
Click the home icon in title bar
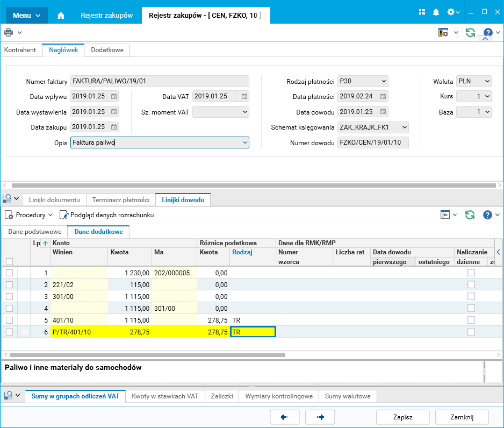[61, 16]
